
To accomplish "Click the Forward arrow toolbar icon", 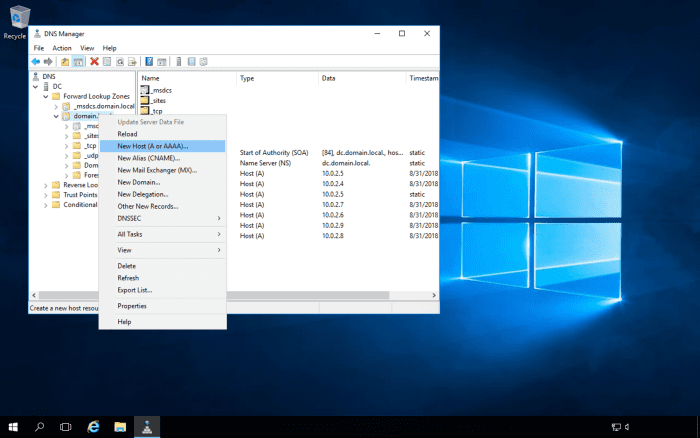I will (x=48, y=62).
